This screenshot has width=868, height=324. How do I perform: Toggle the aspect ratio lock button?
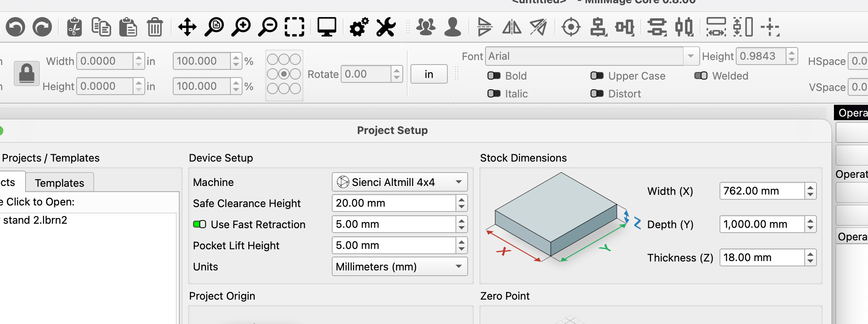click(x=27, y=73)
